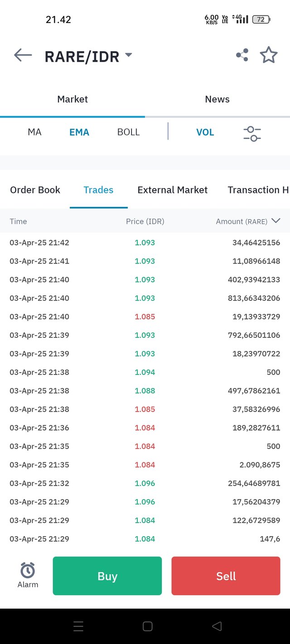Tap the Android back navigation triangle
The width and height of the screenshot is (290, 644).
point(217,626)
